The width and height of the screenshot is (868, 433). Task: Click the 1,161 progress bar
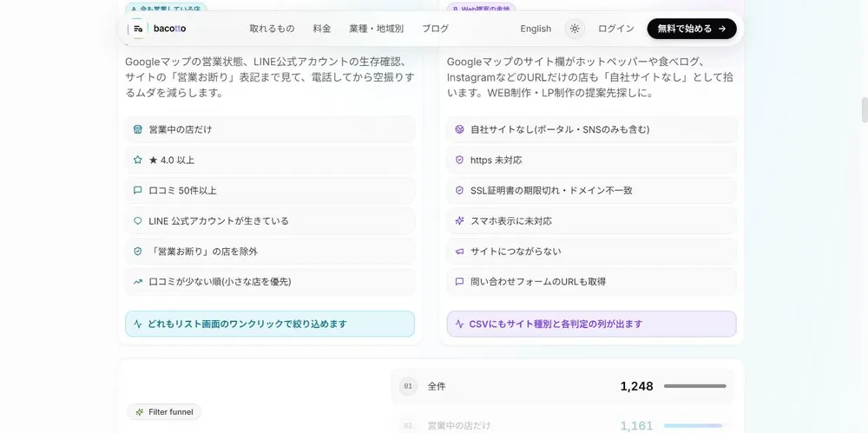click(694, 426)
